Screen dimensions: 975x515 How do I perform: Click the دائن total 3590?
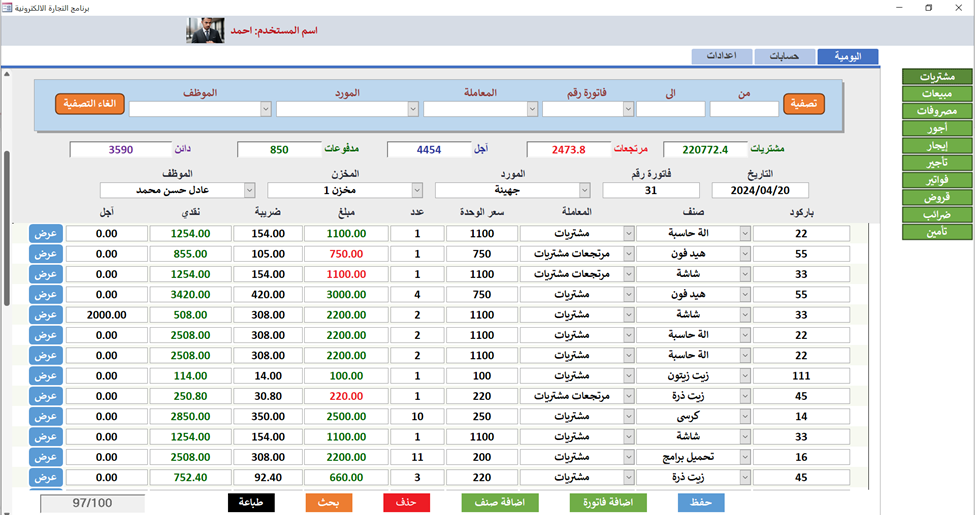121,149
